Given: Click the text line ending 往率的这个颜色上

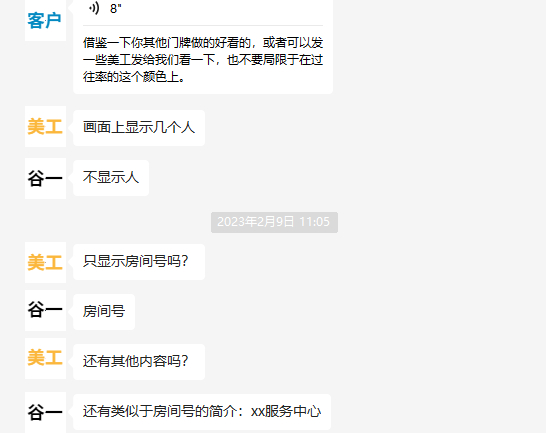Looking at the screenshot, I should (x=134, y=77).
